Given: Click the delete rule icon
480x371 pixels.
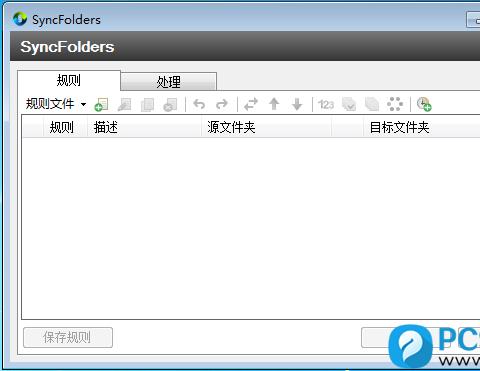Looking at the screenshot, I should click(x=170, y=104).
